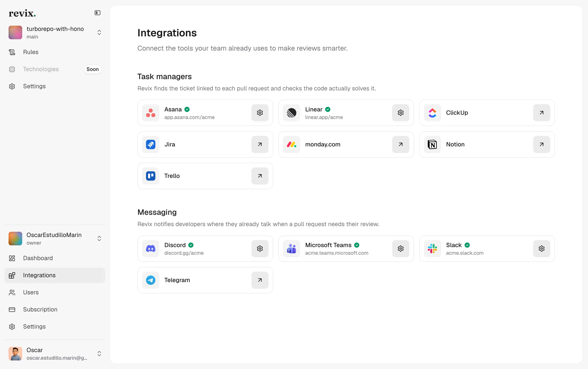Open repository Settings below Technologies
Viewport: 588px width, 369px height.
coord(55,86)
